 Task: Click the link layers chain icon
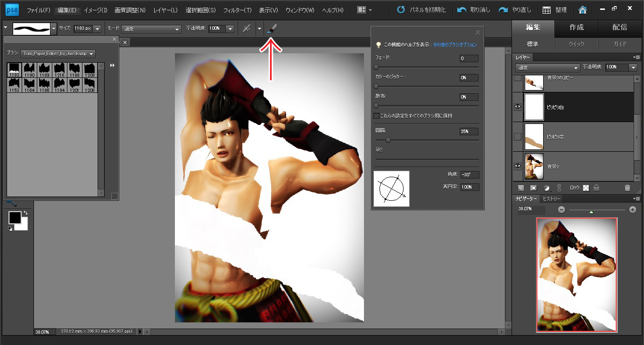click(559, 188)
